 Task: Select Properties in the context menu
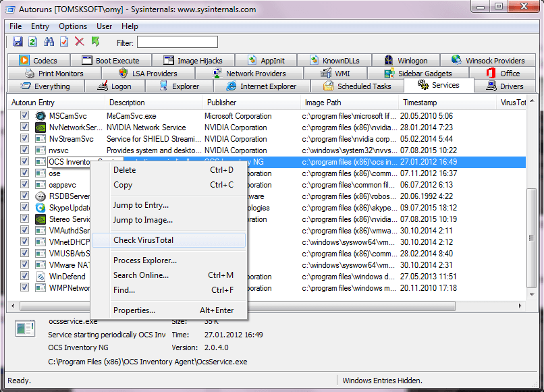(169, 310)
